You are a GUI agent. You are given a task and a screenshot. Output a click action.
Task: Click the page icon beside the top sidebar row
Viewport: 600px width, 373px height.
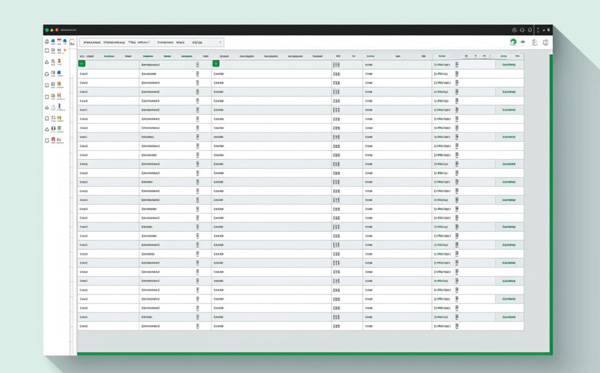click(x=72, y=42)
